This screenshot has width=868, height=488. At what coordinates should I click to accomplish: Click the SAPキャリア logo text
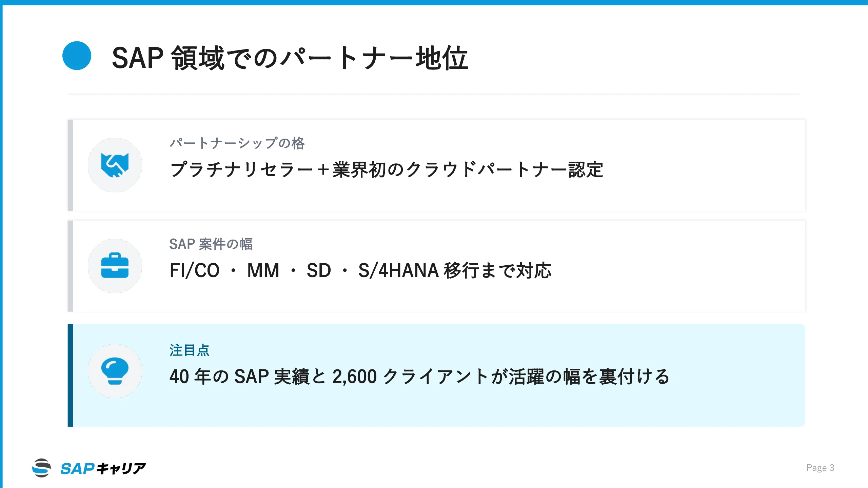coord(103,468)
